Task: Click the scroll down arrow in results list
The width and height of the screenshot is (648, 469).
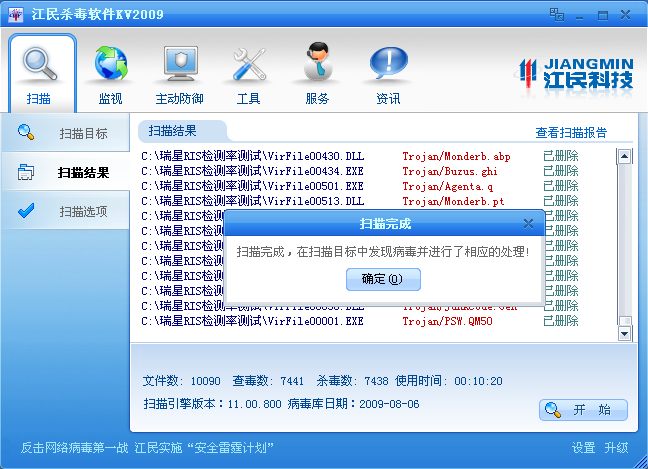Action: (624, 333)
